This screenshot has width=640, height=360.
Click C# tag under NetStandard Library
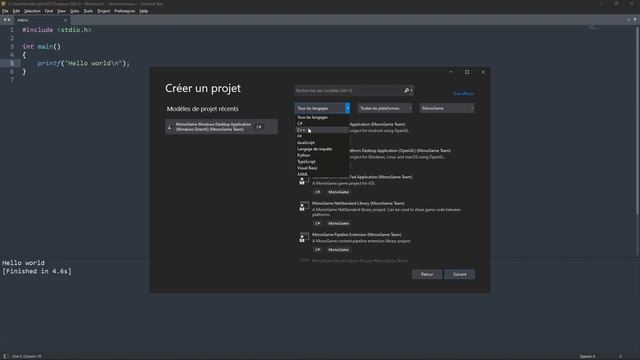click(318, 223)
